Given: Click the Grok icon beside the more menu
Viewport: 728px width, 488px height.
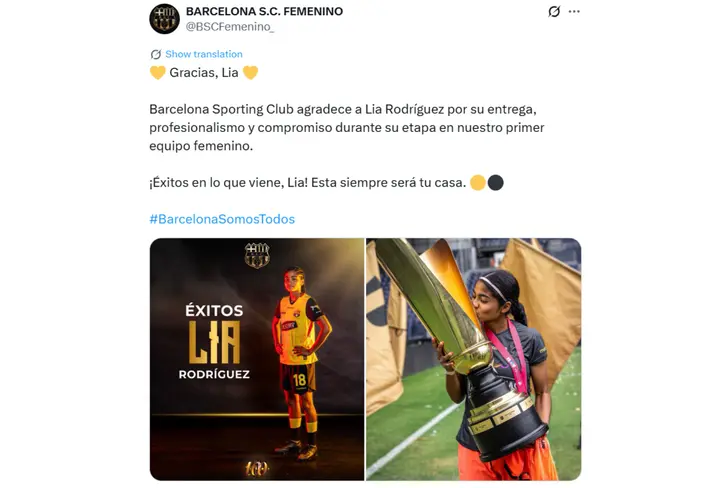Looking at the screenshot, I should 554,11.
